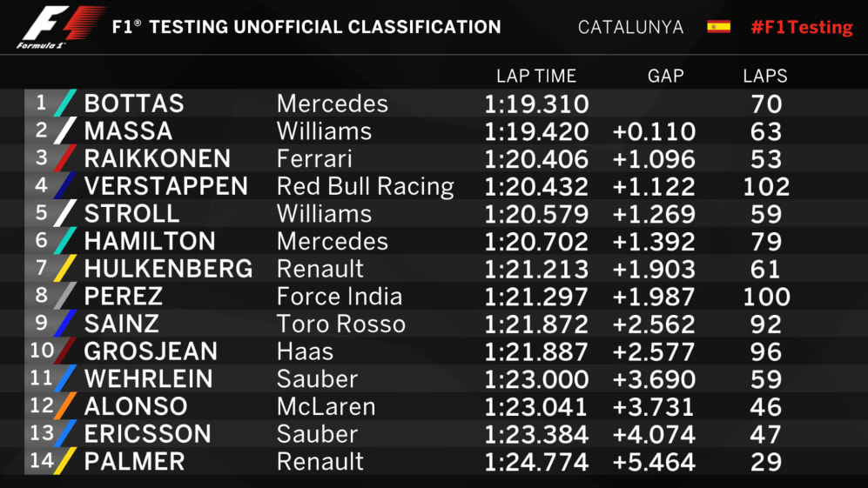Click Hulkenberg's yellow Renault color stripe
The width and height of the screenshot is (868, 488).
[65, 269]
